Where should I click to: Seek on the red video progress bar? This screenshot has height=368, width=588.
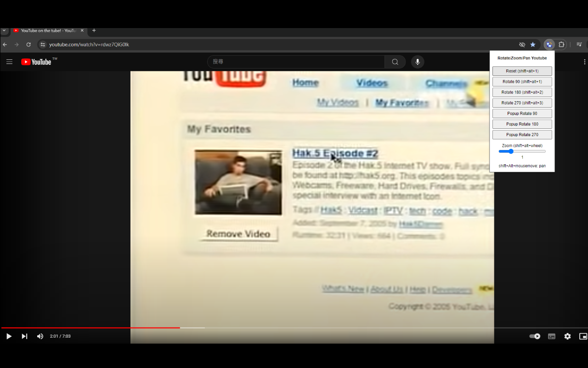point(90,328)
